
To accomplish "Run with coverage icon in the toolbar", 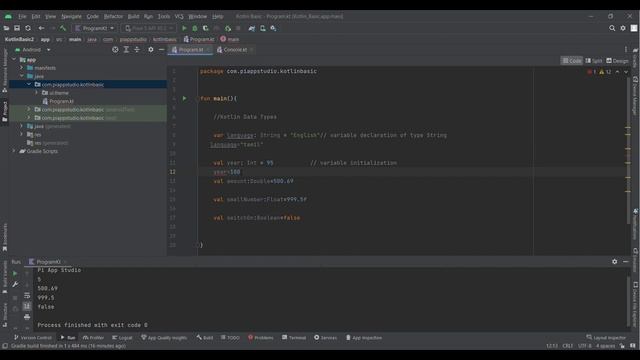I will click(x=206, y=28).
